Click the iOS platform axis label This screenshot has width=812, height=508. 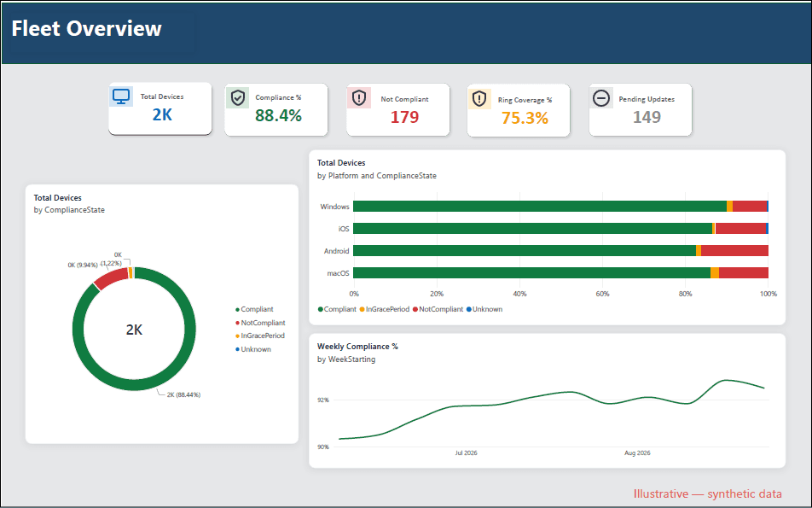pos(344,229)
